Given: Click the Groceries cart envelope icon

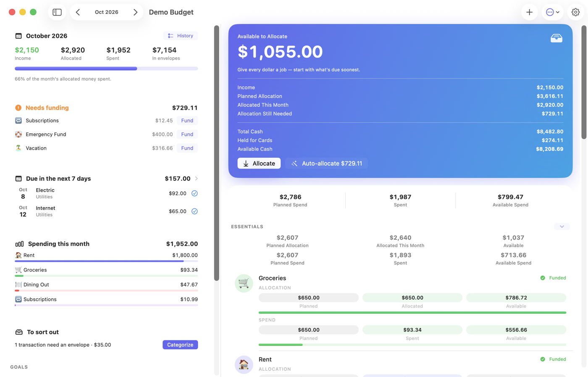Looking at the screenshot, I should coord(244,283).
